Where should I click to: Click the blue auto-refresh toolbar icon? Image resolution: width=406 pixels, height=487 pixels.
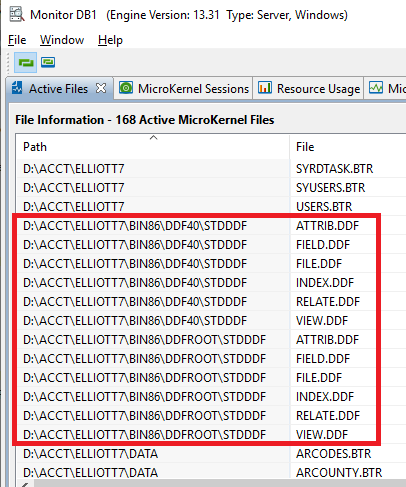pyautogui.click(x=48, y=62)
